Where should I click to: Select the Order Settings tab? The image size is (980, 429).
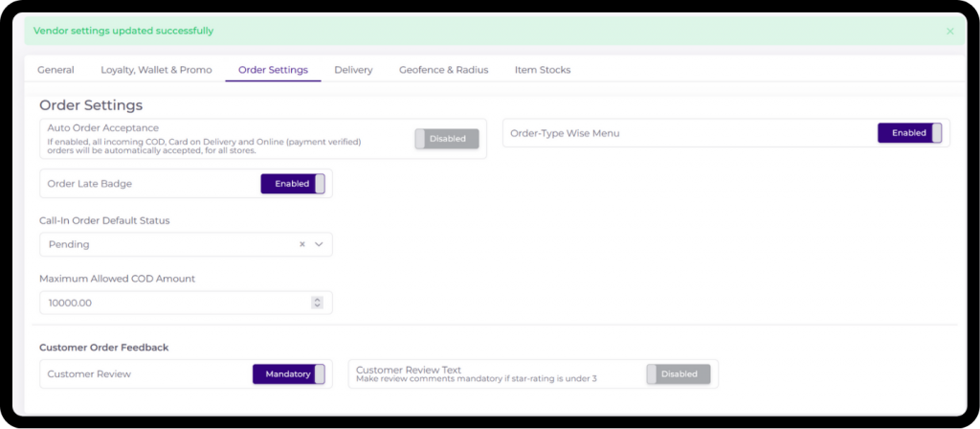(273, 70)
